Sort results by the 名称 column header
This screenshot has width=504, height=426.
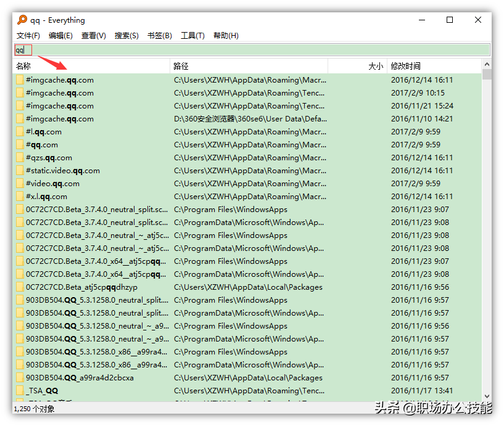[x=91, y=66]
